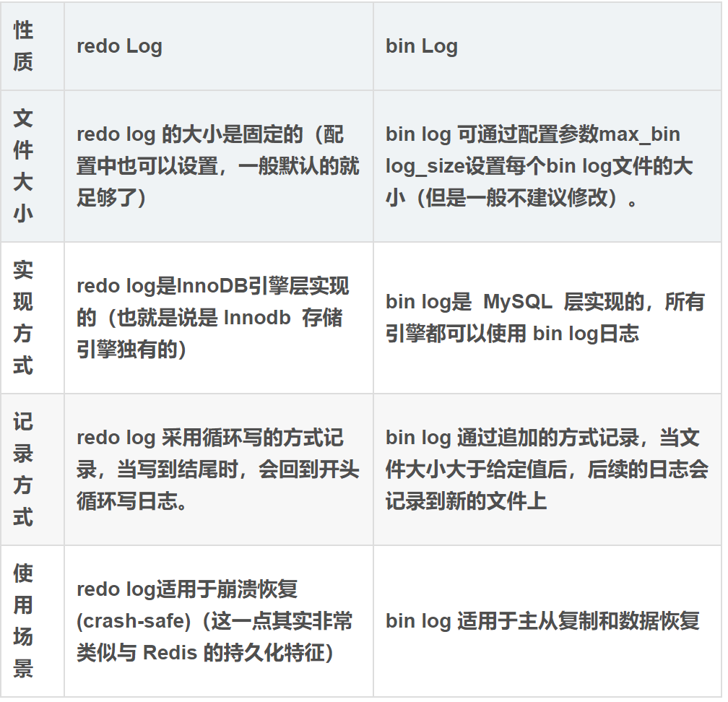The height and width of the screenshot is (702, 728).
Task: Click the bin log replication recovery cell
Action: [x=548, y=622]
